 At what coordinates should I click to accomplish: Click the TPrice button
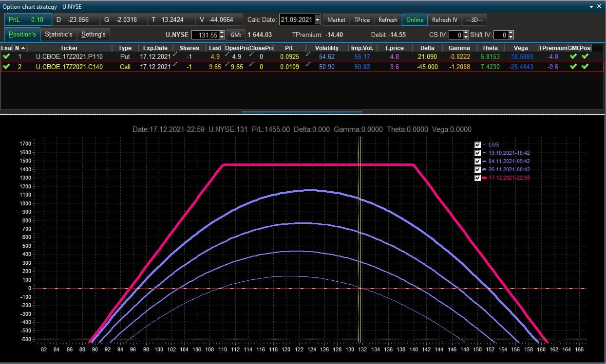click(x=362, y=20)
